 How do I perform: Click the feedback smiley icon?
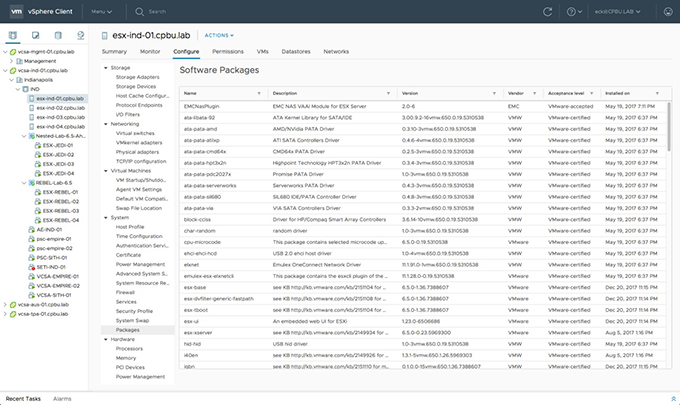668,12
